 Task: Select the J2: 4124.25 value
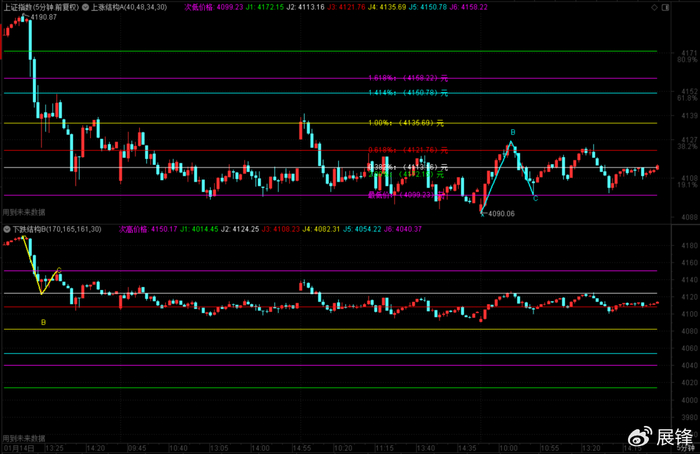[240, 229]
